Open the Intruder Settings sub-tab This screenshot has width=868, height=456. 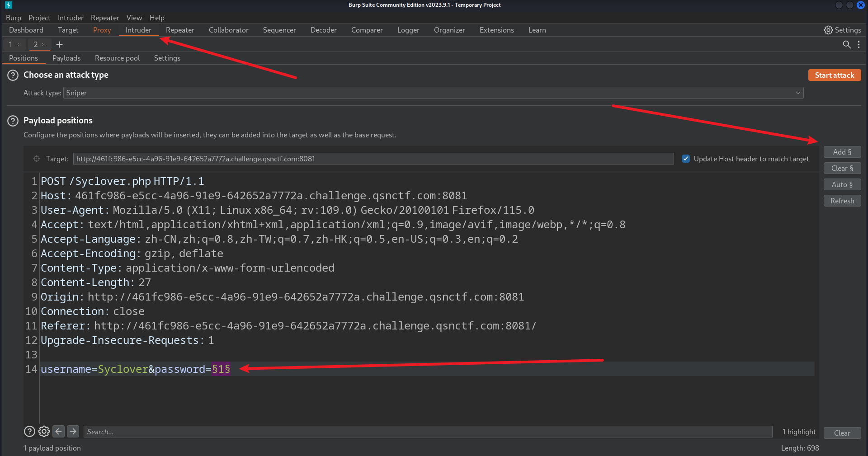click(x=167, y=58)
